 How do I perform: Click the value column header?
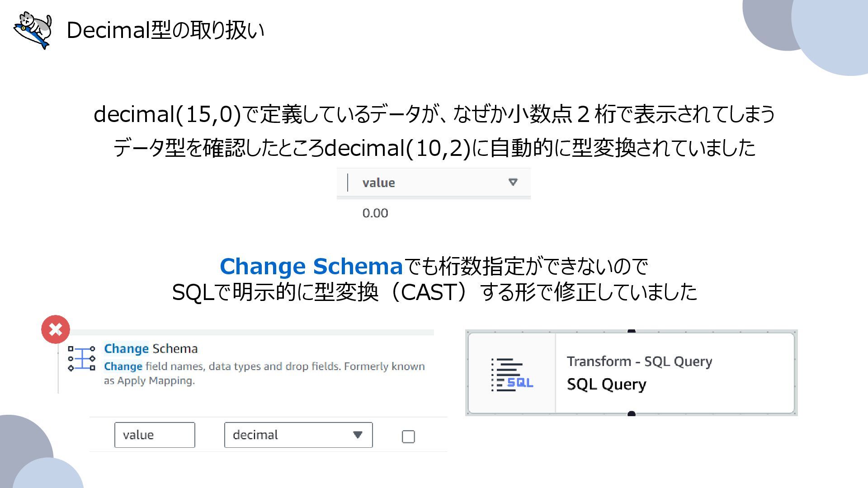coord(379,183)
